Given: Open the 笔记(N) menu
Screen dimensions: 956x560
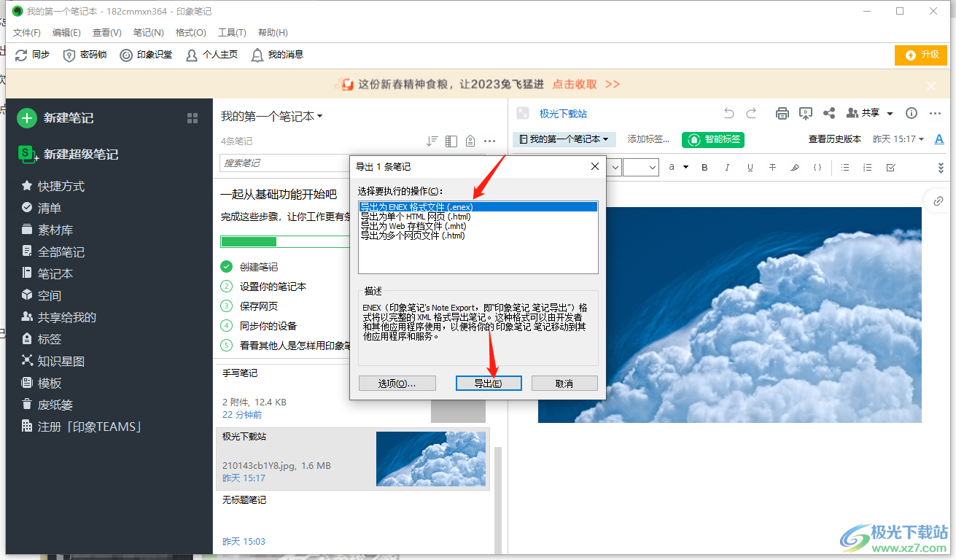Looking at the screenshot, I should point(149,33).
